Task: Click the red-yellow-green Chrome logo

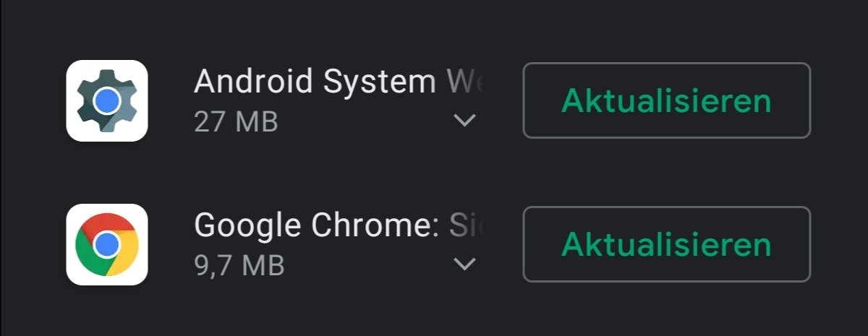Action: tap(107, 244)
